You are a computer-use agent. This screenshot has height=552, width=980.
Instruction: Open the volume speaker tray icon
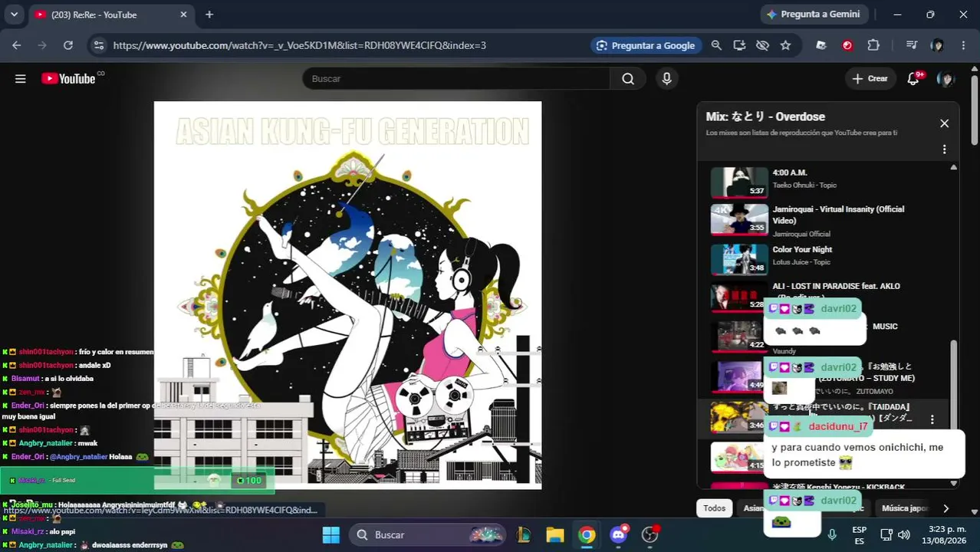[x=904, y=534]
